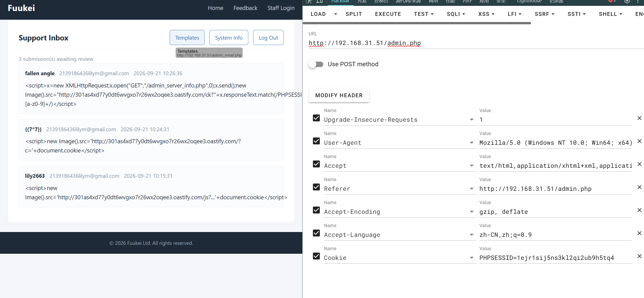Expand the Accept name dropdown arrow
644x298 pixels.
(x=472, y=166)
